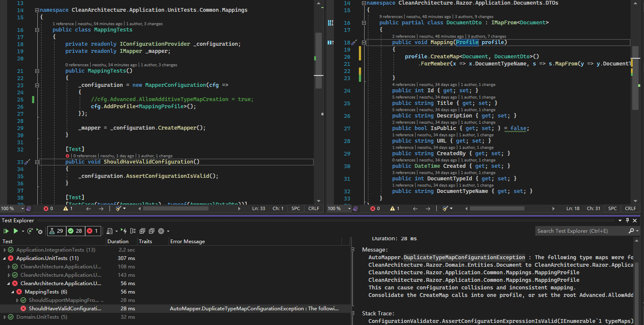Click the green Run tests play button
The image size is (644, 325).
16,231
